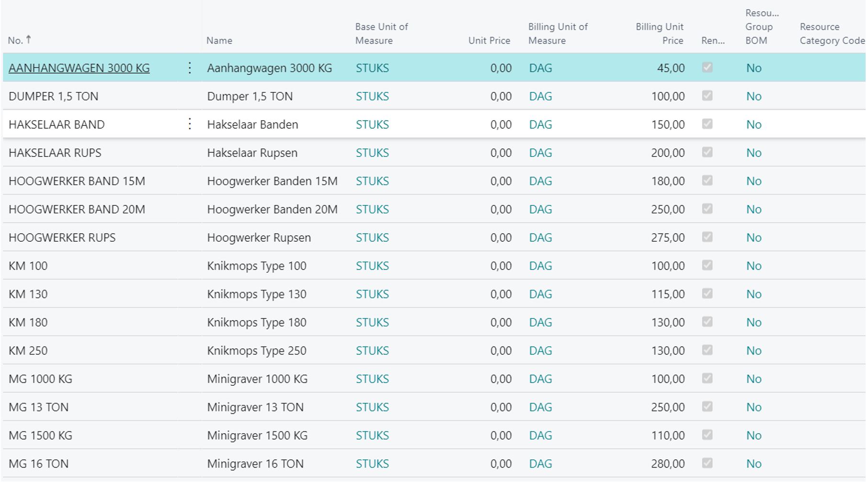This screenshot has height=482, width=868.
Task: Click the Unit Price column header
Action: [x=489, y=41]
